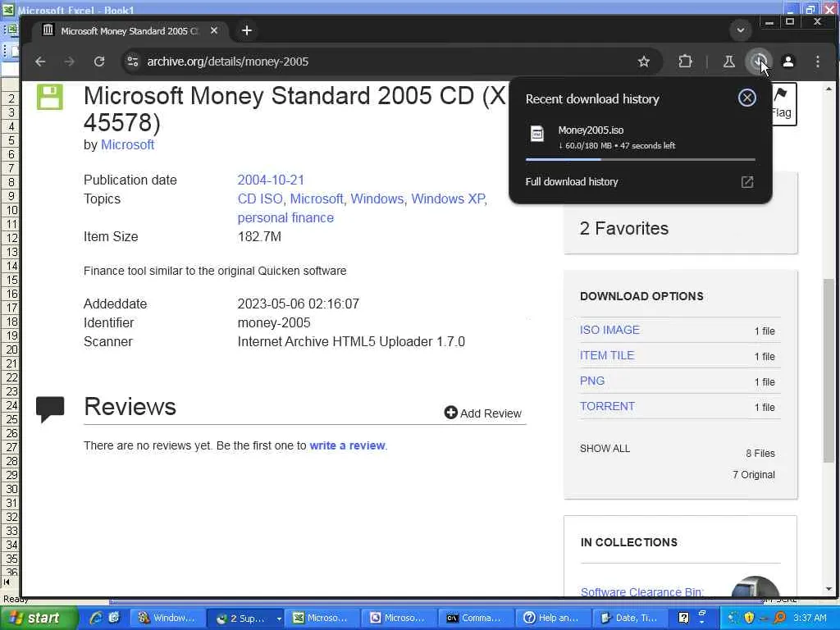This screenshot has width=840, height=630.
Task: Click SHOW ALL download files
Action: pos(605,449)
